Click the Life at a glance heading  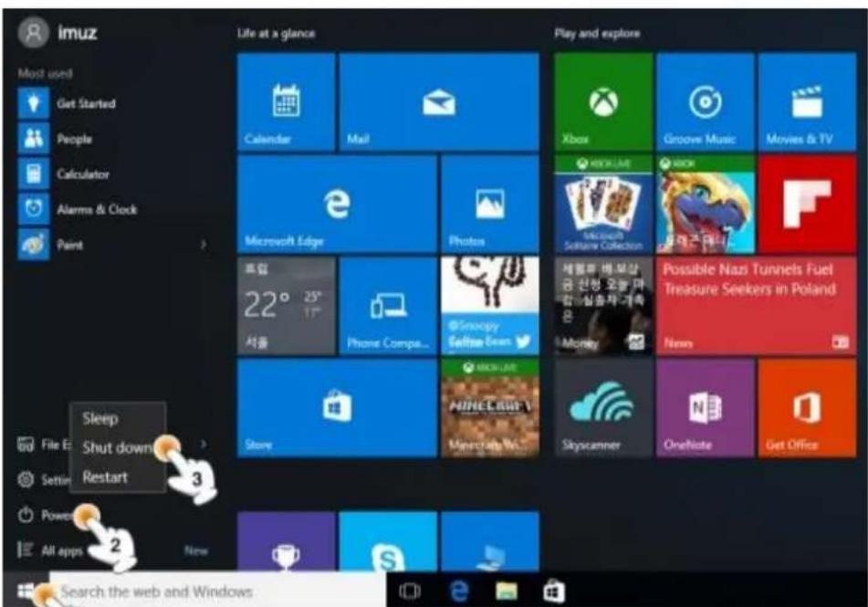coord(277,34)
